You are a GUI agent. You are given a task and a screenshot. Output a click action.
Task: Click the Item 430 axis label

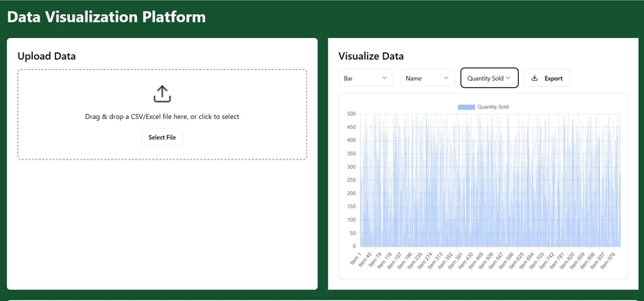[465, 260]
